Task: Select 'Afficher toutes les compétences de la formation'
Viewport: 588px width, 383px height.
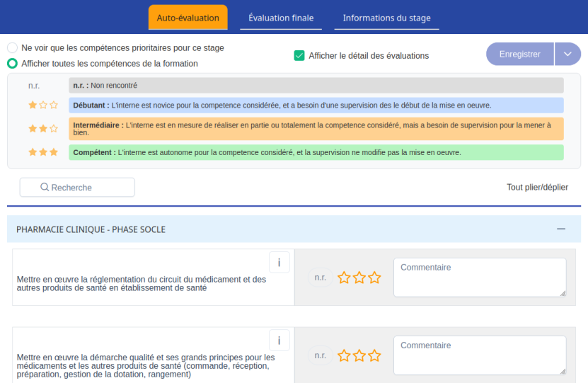Action: tap(13, 63)
